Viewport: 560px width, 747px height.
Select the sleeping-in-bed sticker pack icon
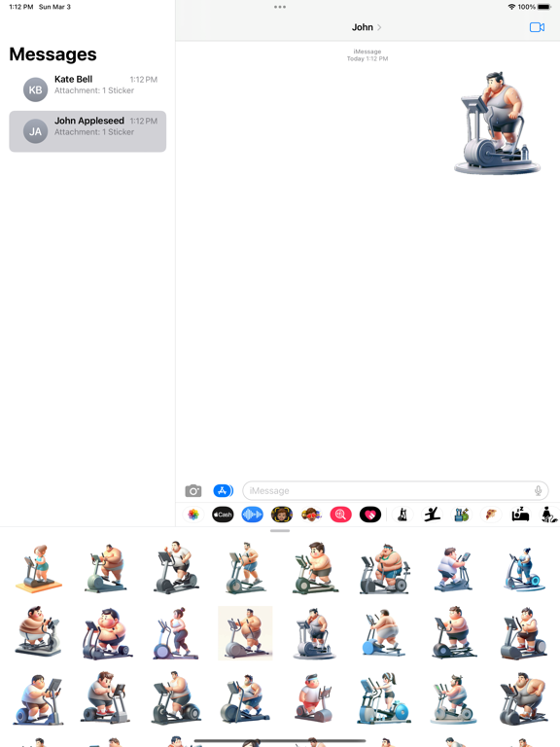point(520,515)
